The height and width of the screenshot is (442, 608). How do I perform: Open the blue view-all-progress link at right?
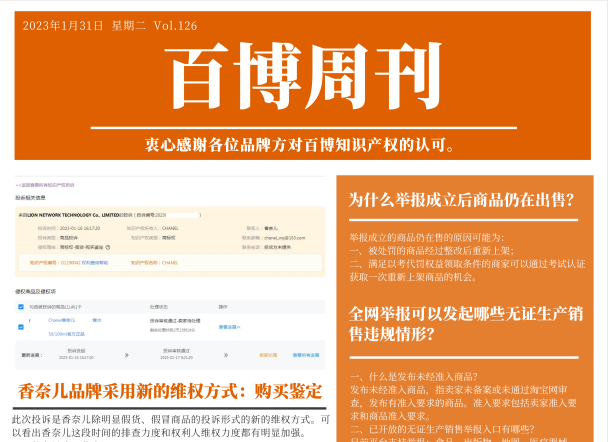[306, 355]
